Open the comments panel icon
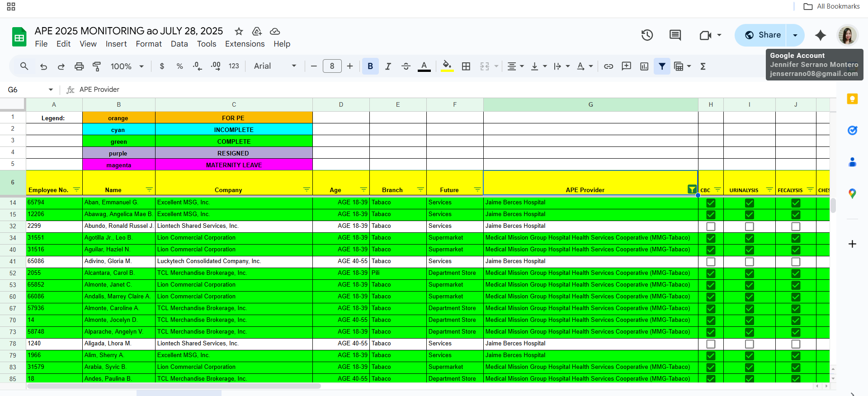 675,35
